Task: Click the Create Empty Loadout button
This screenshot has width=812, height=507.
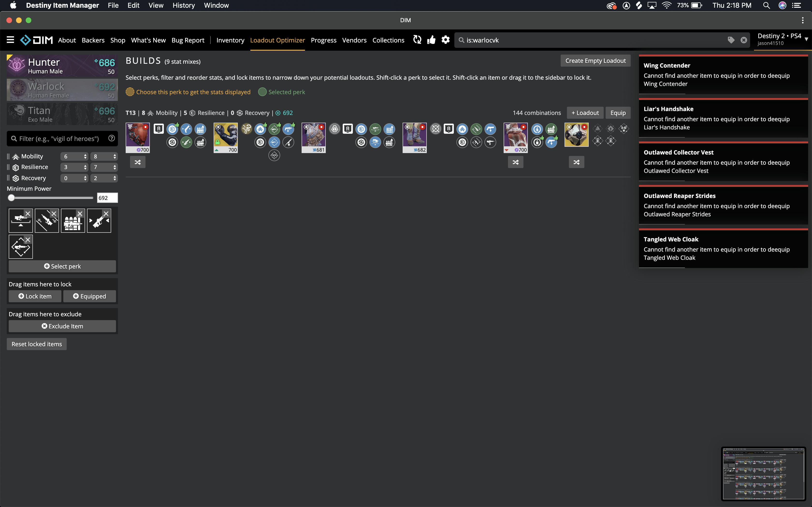Action: point(595,60)
